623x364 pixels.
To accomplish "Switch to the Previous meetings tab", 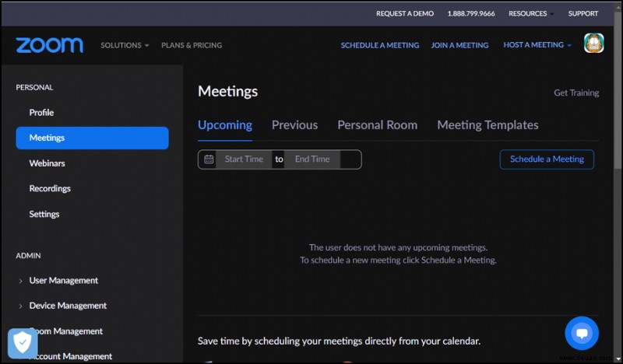I will [294, 125].
